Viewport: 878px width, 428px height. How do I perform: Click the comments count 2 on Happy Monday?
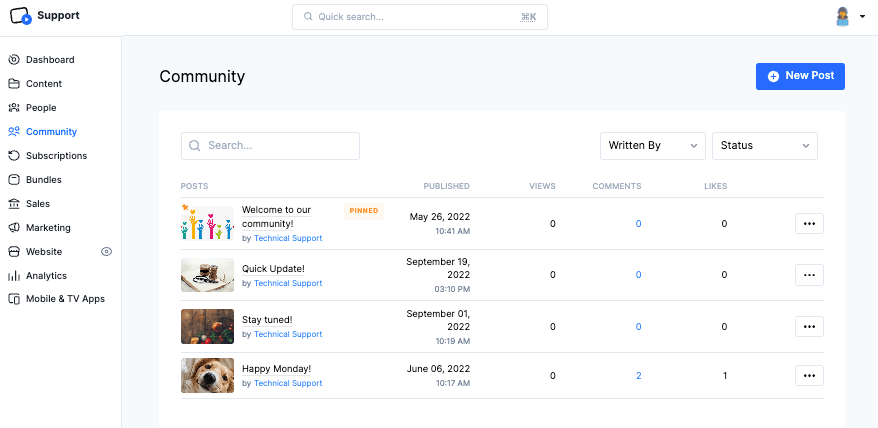click(x=638, y=376)
